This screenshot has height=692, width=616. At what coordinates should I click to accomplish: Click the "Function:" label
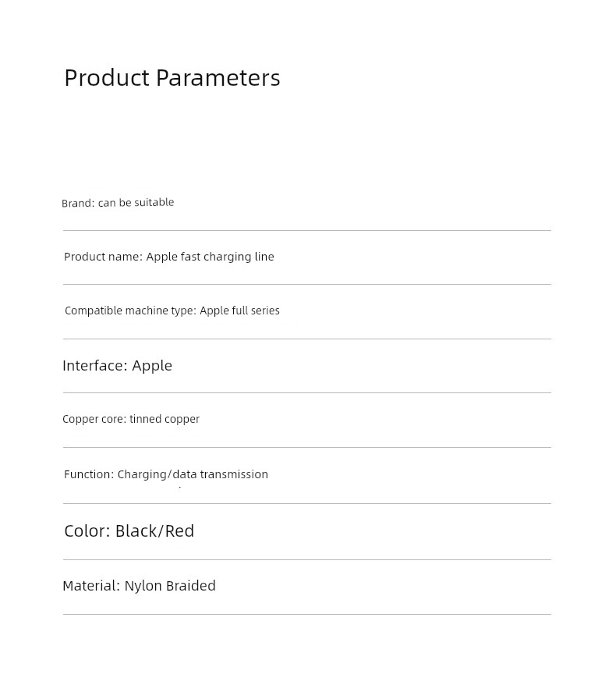[89, 474]
